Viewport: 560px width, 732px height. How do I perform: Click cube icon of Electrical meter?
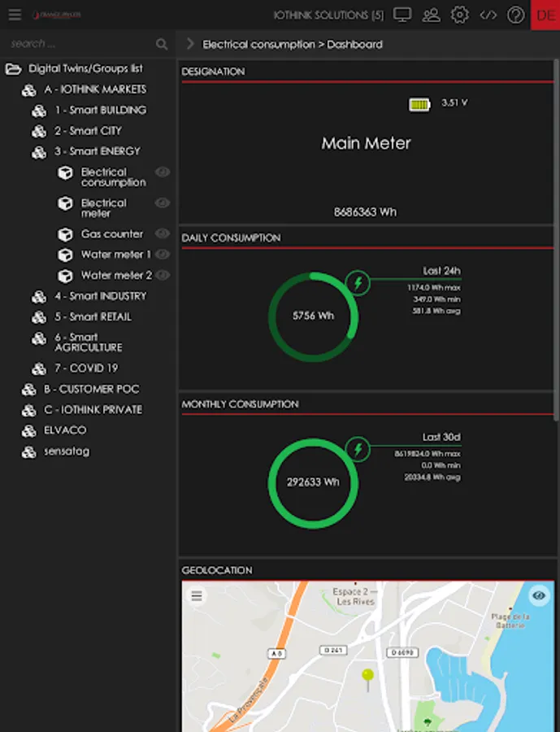[65, 203]
